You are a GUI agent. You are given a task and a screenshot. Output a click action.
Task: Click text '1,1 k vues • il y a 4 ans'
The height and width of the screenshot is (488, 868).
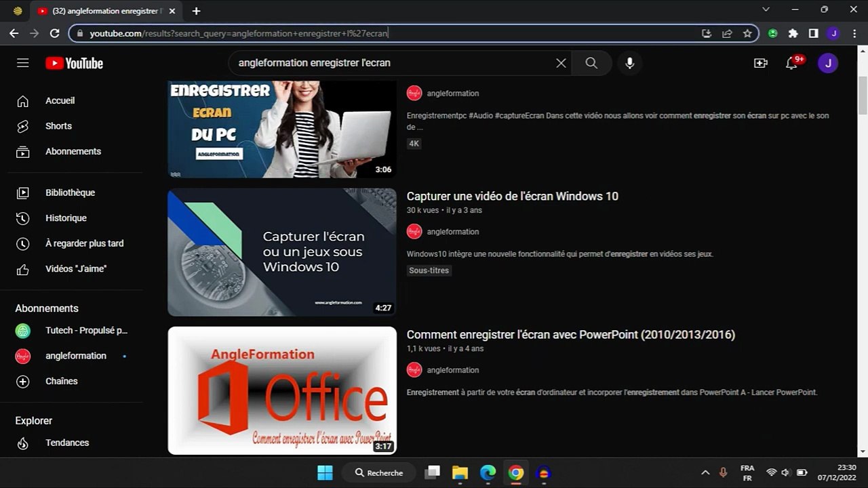coord(445,348)
